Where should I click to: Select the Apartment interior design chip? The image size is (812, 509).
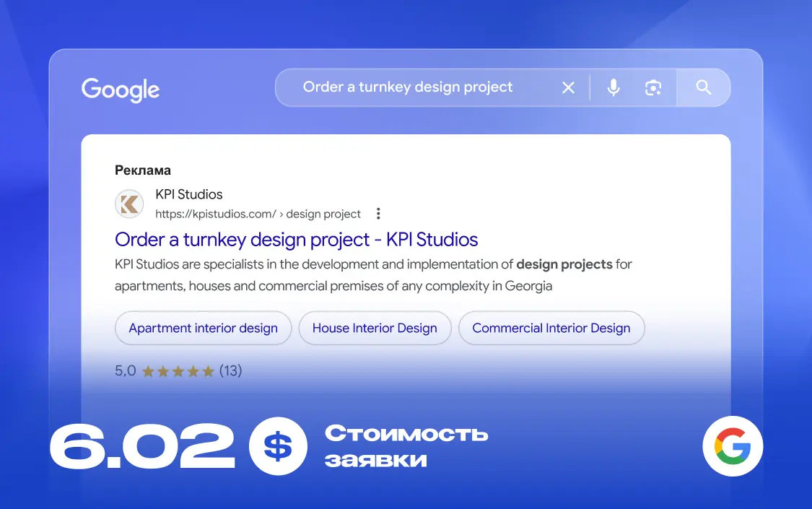tap(203, 328)
